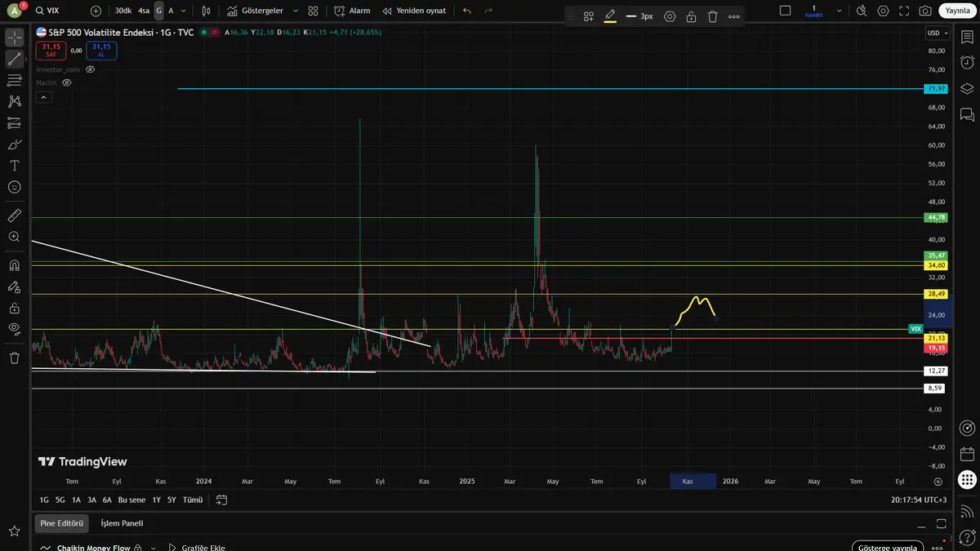The height and width of the screenshot is (551, 980).
Task: Open the Pine Editörü tab
Action: point(61,523)
